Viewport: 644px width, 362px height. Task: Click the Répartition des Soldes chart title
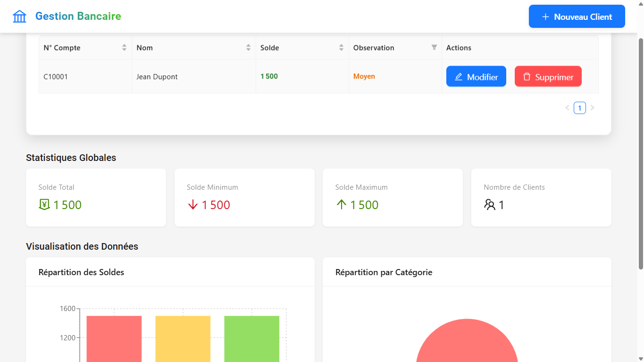(81, 272)
